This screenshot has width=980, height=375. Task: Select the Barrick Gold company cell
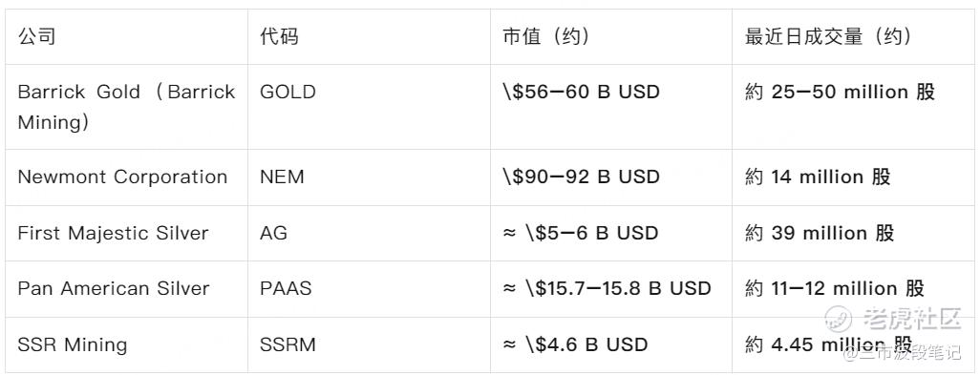pos(126,107)
